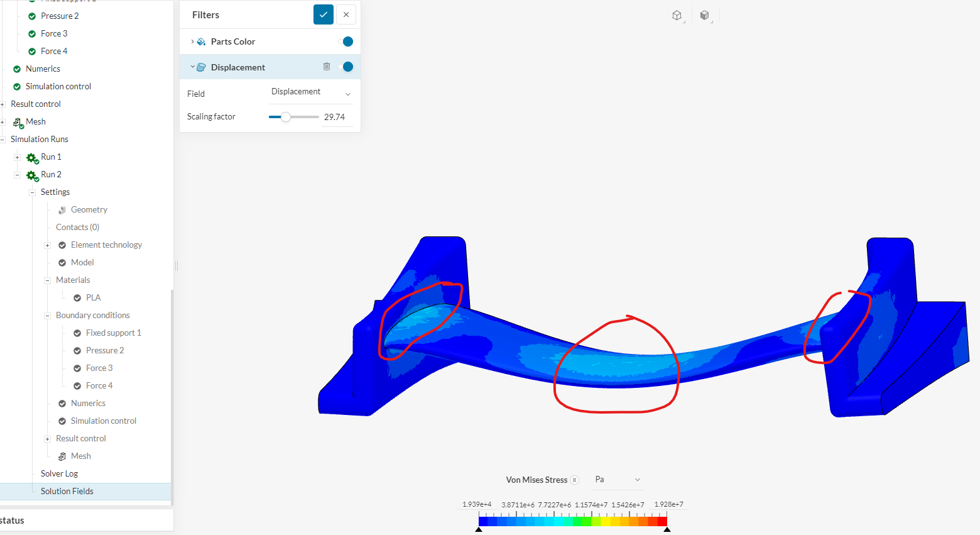Image resolution: width=980 pixels, height=535 pixels.
Task: Click check icon beside Simulation control in Run 2 settings
Action: click(62, 421)
